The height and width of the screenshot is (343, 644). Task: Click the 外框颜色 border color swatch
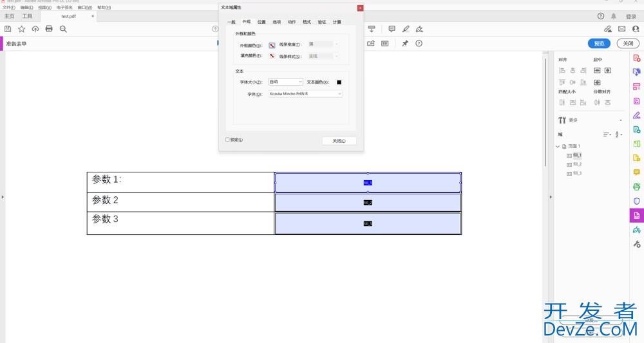pos(272,45)
